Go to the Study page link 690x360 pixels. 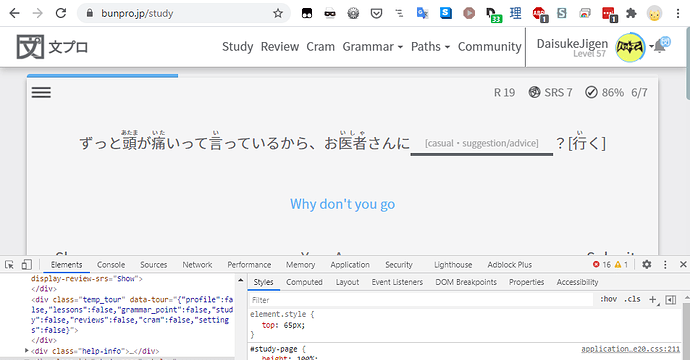click(238, 47)
